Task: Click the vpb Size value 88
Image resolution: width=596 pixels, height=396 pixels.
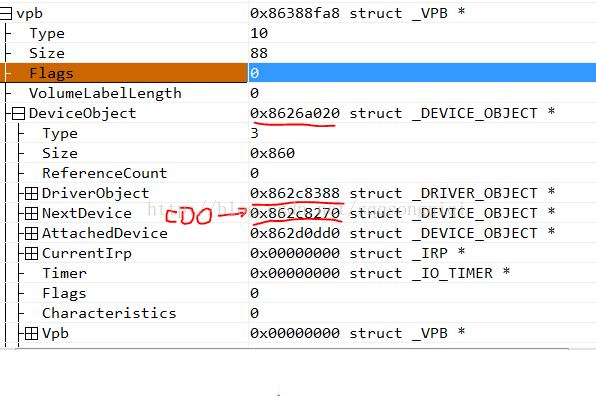Action: [259, 53]
